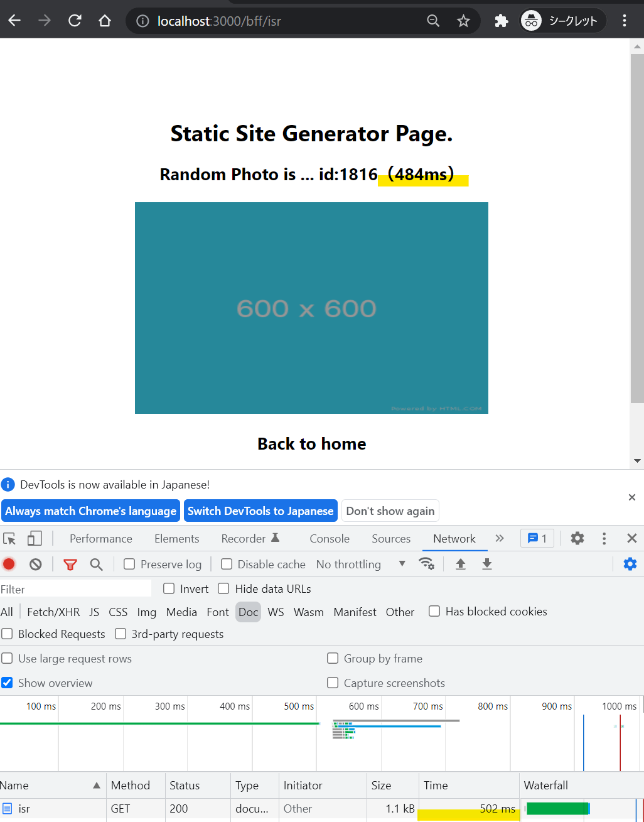Toggle the network filter funnel
The width and height of the screenshot is (644, 822).
click(70, 564)
